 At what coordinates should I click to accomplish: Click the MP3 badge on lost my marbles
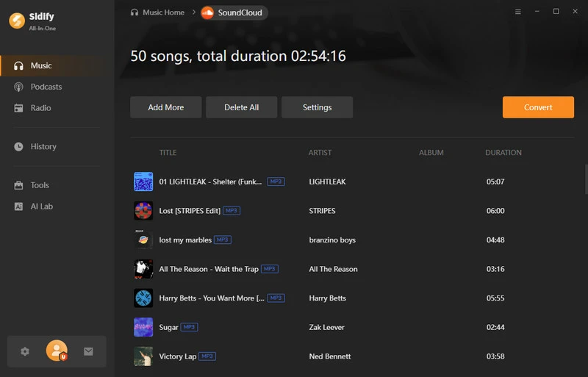[x=223, y=240]
